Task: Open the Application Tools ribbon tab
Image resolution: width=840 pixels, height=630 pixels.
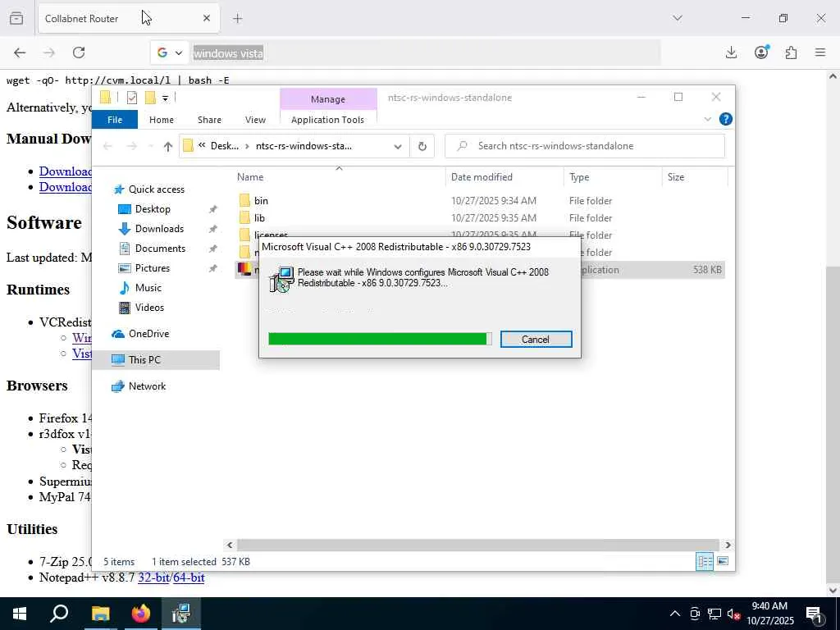Action: click(x=328, y=120)
